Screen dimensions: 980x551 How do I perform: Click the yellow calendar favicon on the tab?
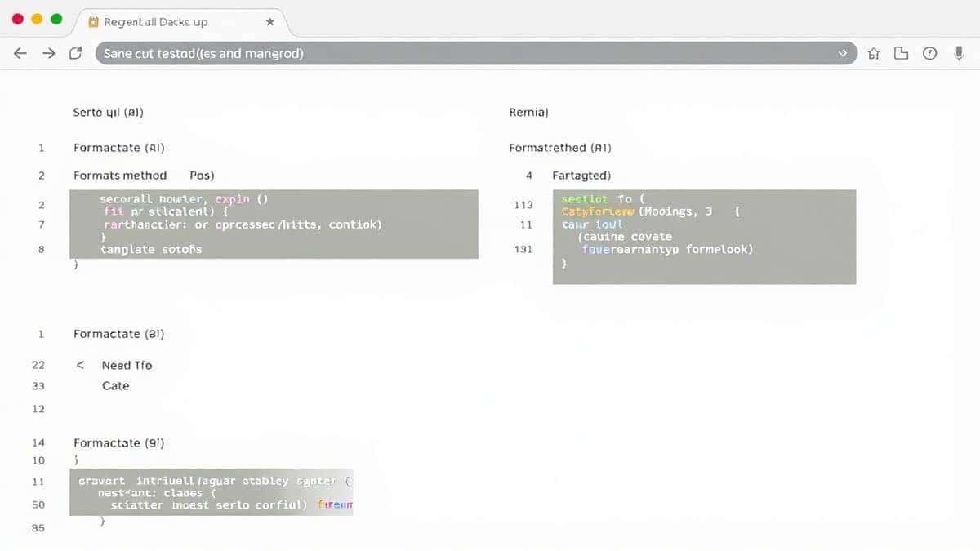tap(95, 23)
